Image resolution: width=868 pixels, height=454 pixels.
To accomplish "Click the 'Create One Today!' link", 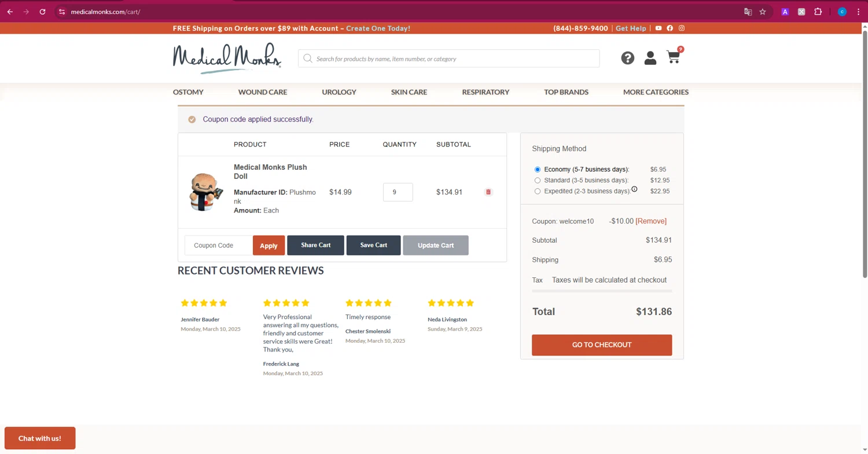I will coord(378,28).
